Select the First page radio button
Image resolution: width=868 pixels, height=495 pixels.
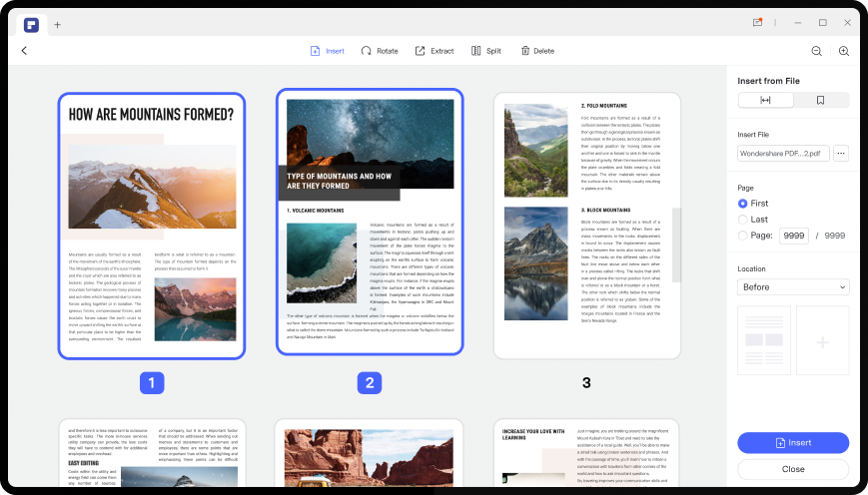(743, 204)
